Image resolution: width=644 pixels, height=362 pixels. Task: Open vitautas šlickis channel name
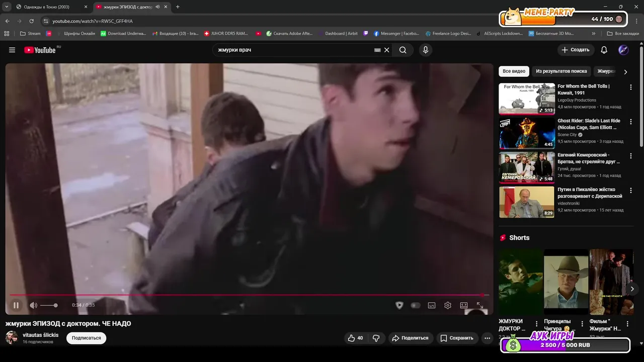[x=41, y=335]
